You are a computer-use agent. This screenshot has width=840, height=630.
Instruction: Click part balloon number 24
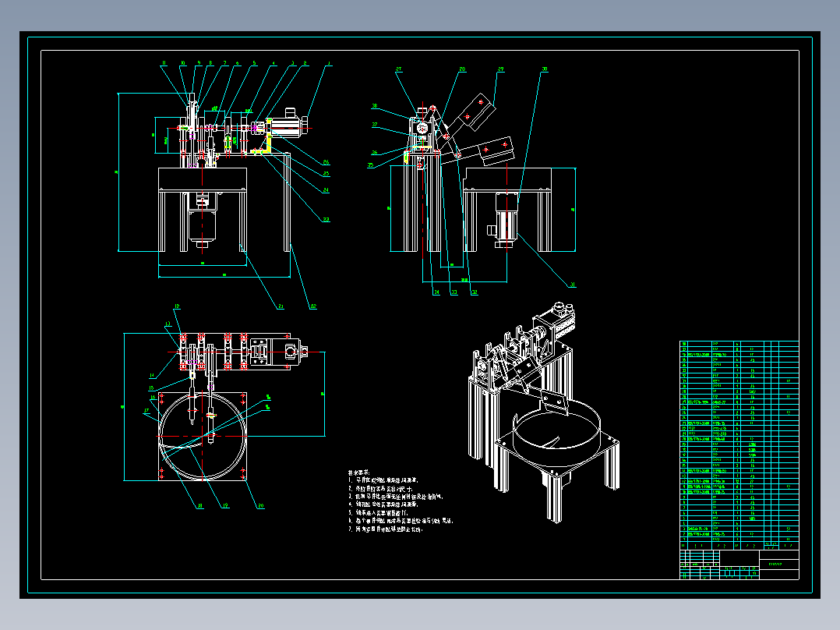tap(326, 190)
